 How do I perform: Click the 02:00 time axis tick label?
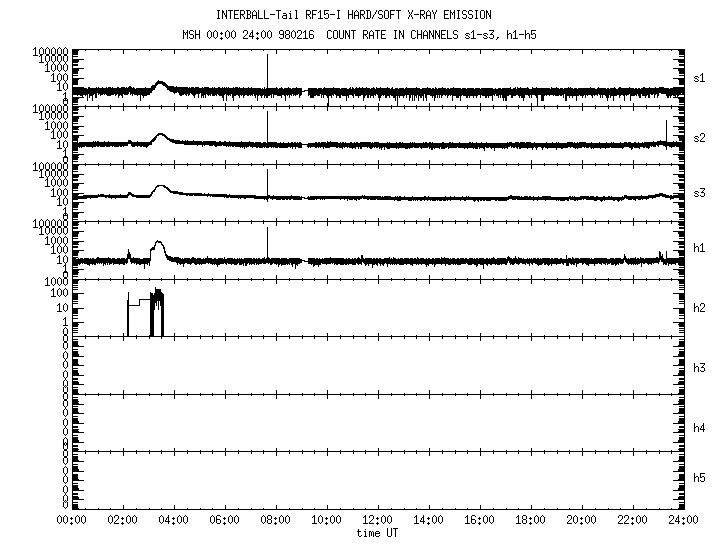pos(122,521)
